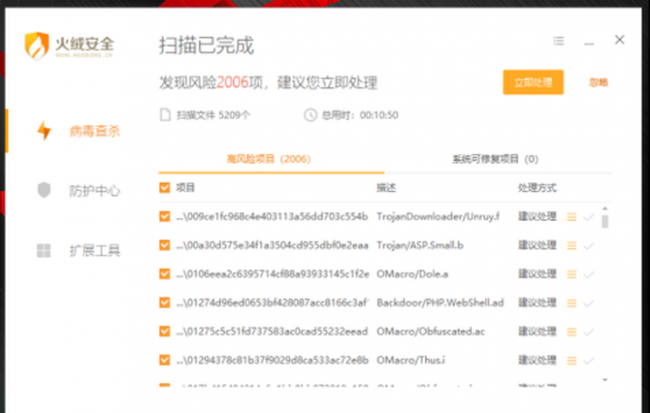
Task: Click 建议处理 for Trojan/ASP.Small.b row
Action: [537, 245]
